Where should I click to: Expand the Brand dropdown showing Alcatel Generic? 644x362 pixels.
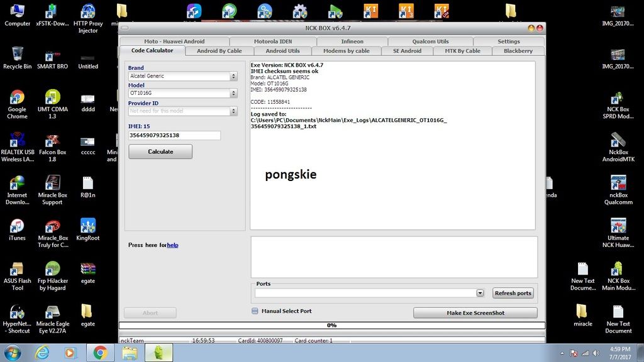(233, 76)
